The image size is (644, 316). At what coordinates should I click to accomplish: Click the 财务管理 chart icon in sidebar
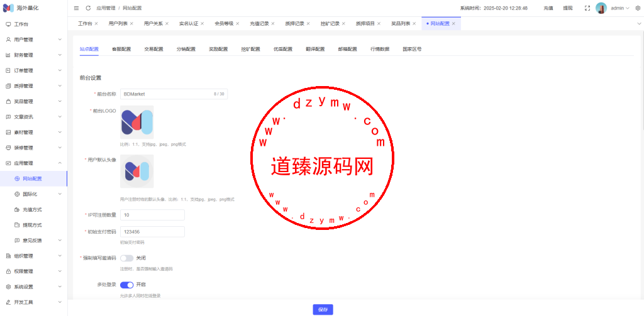pos(8,55)
